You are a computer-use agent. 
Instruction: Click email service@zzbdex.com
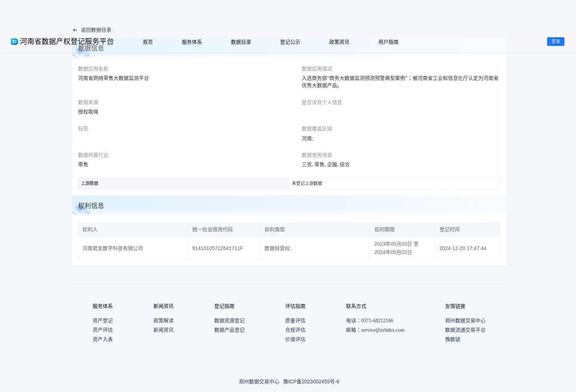pos(383,330)
